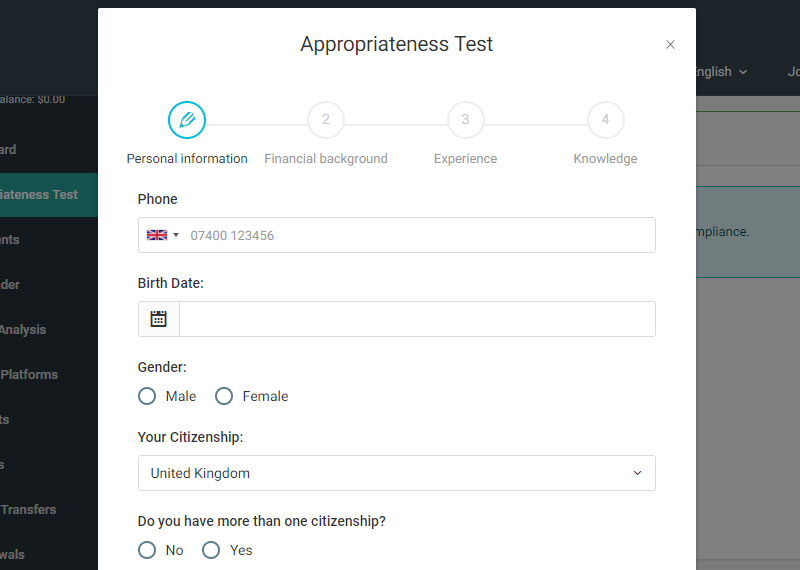The image size is (800, 570).
Task: Choose Yes for more than one citizenship
Action: (211, 550)
